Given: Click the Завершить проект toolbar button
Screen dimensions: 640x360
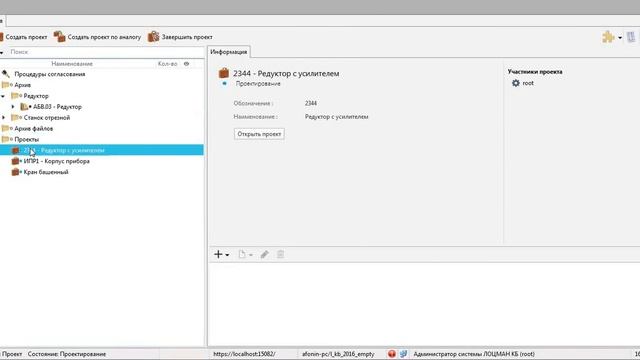Looking at the screenshot, I should (x=180, y=37).
